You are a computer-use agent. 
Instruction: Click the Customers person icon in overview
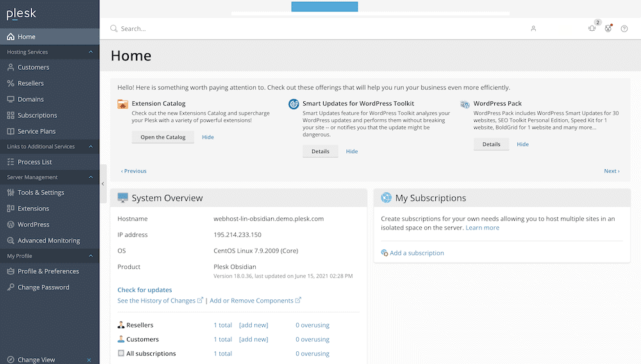(121, 339)
